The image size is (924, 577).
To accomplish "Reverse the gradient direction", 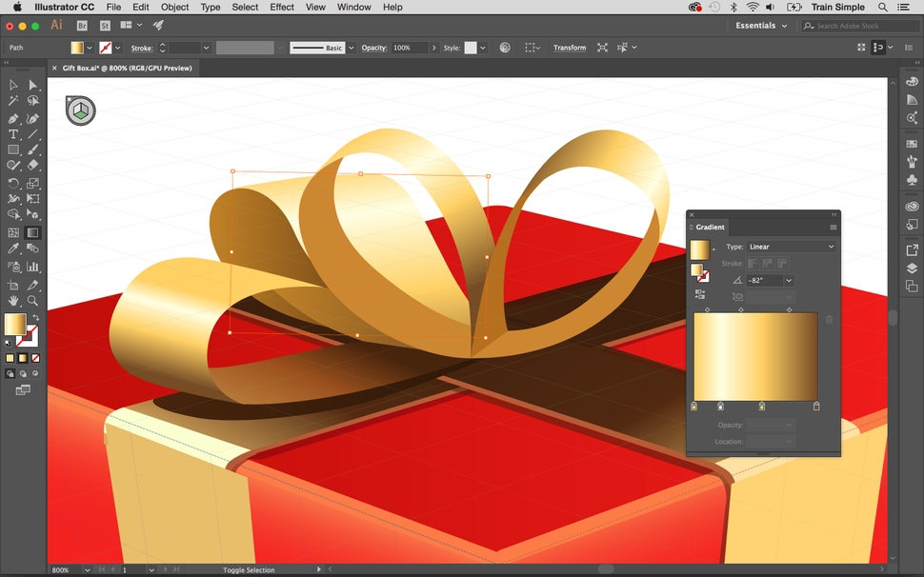I will tap(700, 293).
